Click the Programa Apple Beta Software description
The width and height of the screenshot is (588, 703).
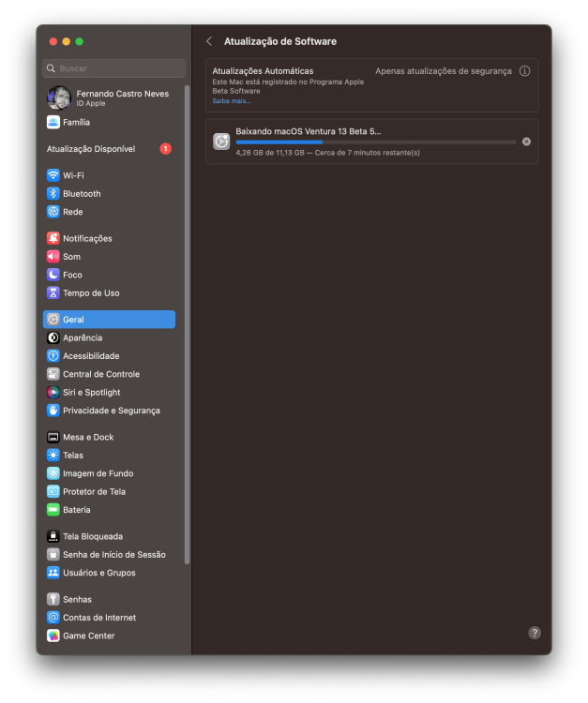pos(288,86)
